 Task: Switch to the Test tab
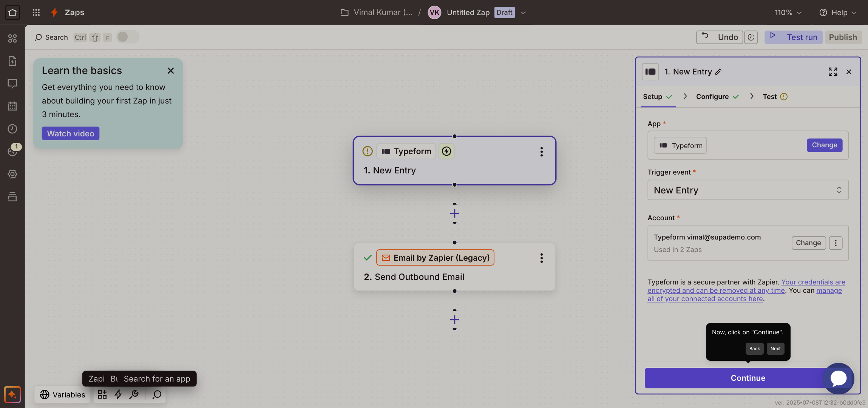775,97
